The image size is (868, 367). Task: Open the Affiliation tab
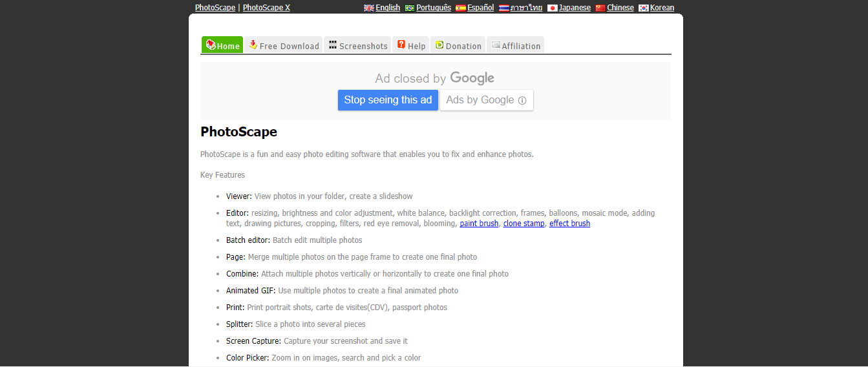(515, 45)
